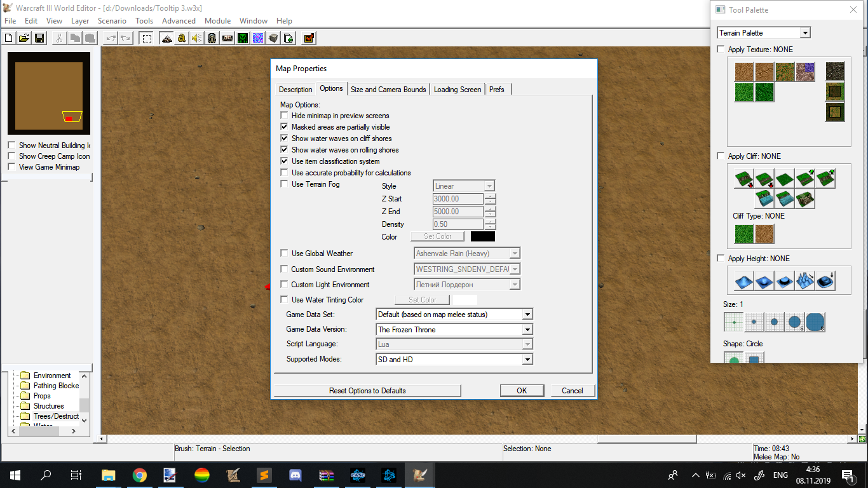
Task: Click the water tinting white color swatch
Action: click(x=465, y=300)
